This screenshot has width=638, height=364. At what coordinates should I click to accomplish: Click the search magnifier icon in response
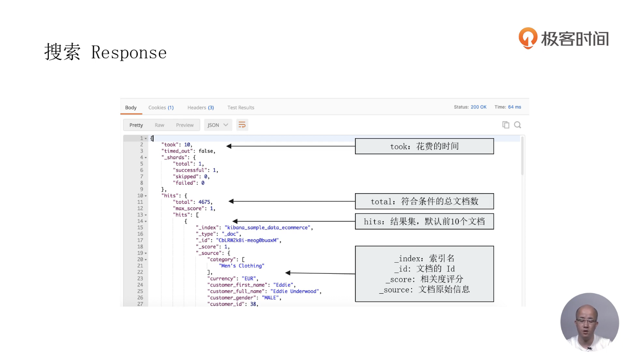(517, 125)
